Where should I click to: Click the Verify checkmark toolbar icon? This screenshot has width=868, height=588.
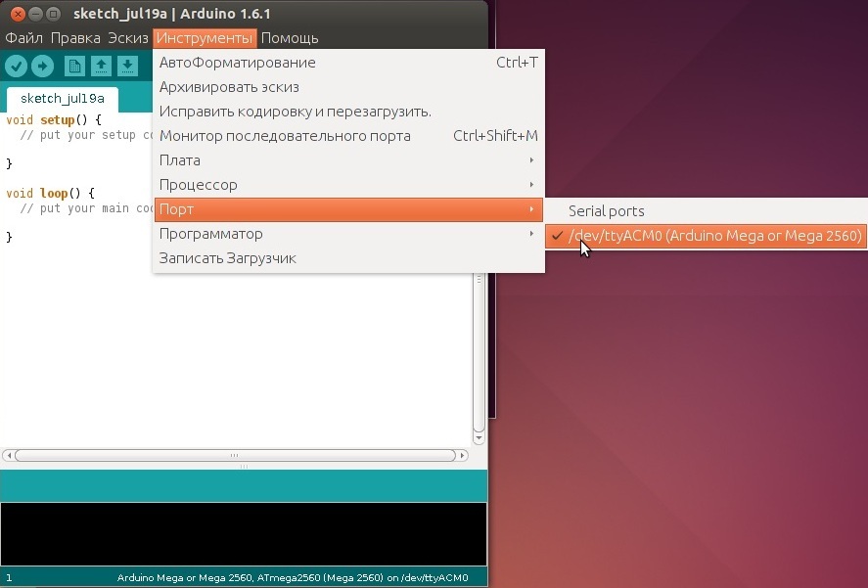pos(17,66)
